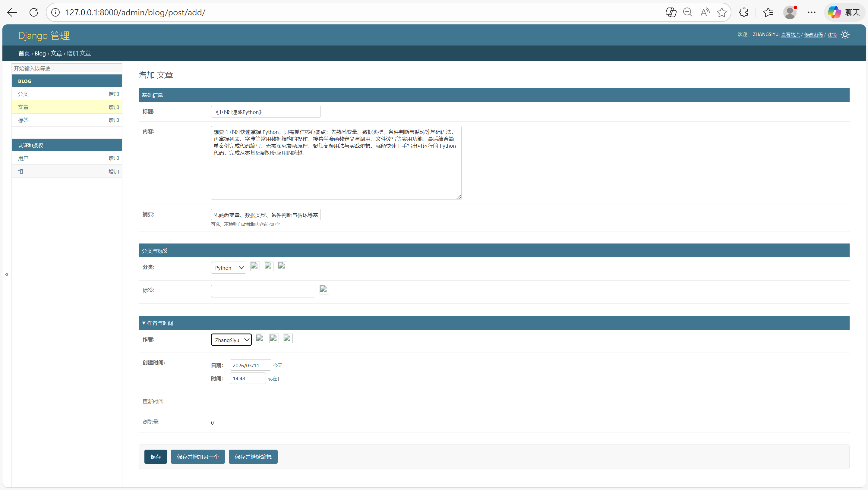Open browser extensions puzzle icon
This screenshot has height=490, width=868.
click(x=743, y=12)
